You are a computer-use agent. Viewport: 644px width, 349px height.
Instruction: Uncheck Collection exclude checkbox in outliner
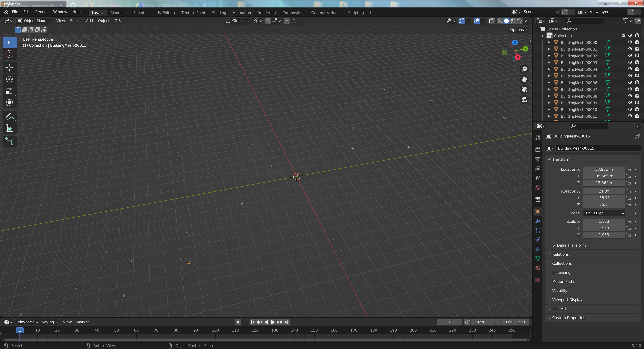[624, 36]
